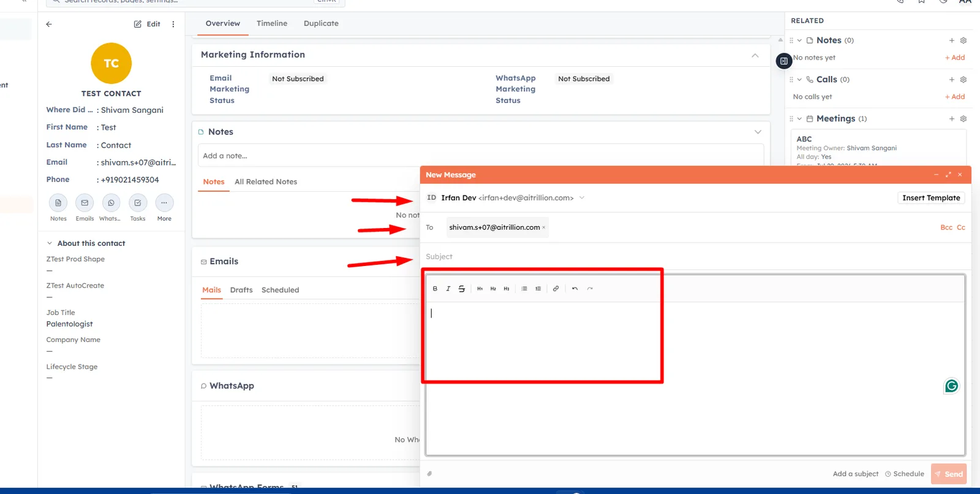Add a related meeting with plus icon

(952, 119)
